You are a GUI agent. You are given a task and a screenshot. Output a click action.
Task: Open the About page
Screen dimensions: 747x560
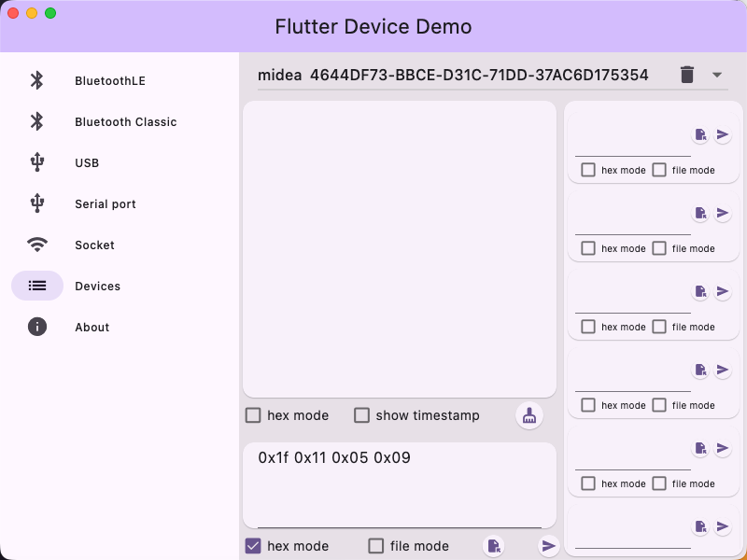(92, 328)
